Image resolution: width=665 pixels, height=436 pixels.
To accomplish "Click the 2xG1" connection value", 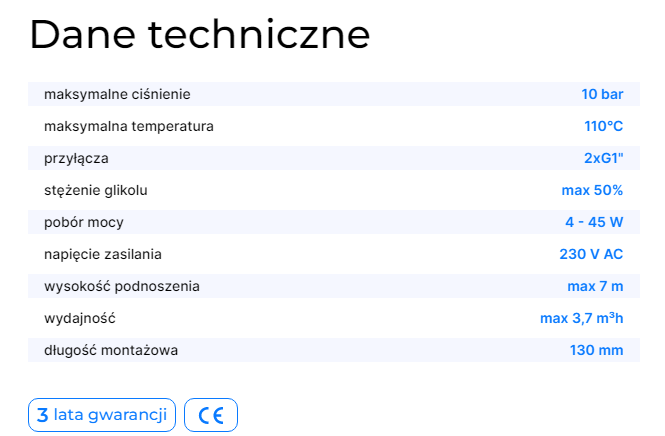I will [603, 158].
